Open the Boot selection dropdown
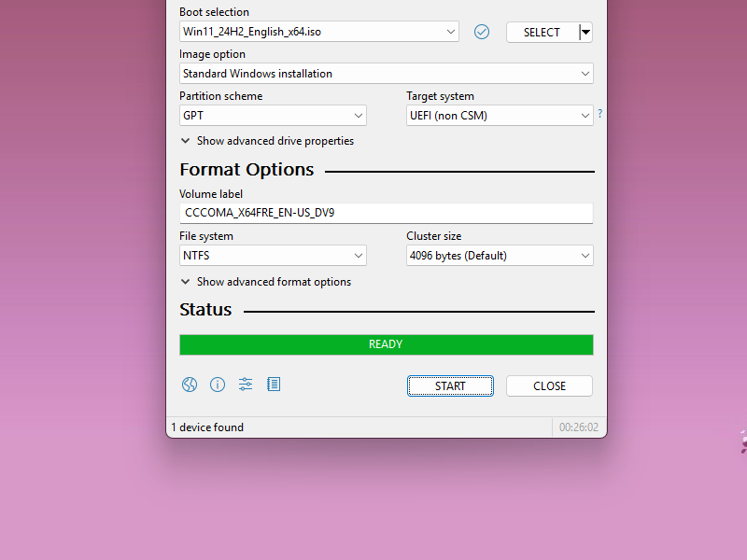Screen dimensions: 747x560 [318, 32]
